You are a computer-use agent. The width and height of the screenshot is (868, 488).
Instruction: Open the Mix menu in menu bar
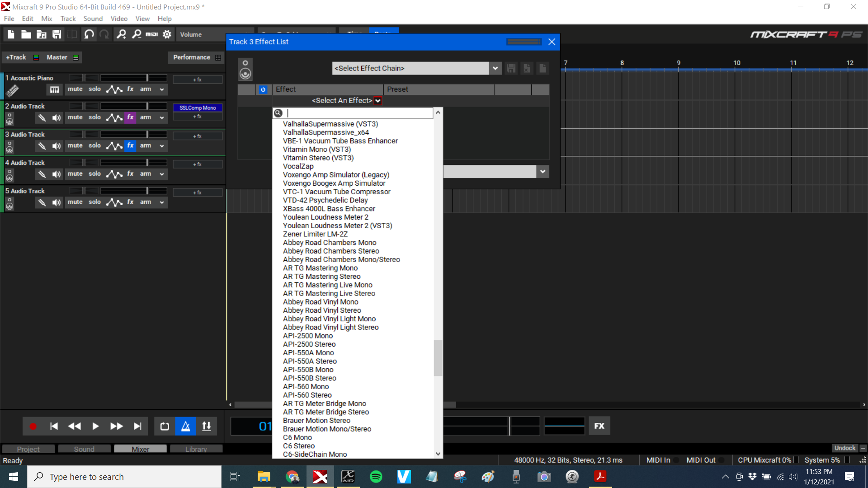coord(47,19)
